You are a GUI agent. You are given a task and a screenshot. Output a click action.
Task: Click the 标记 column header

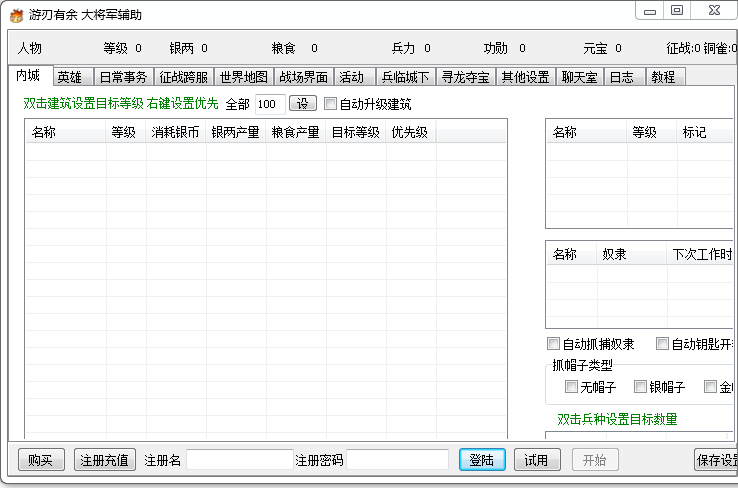[x=705, y=132]
